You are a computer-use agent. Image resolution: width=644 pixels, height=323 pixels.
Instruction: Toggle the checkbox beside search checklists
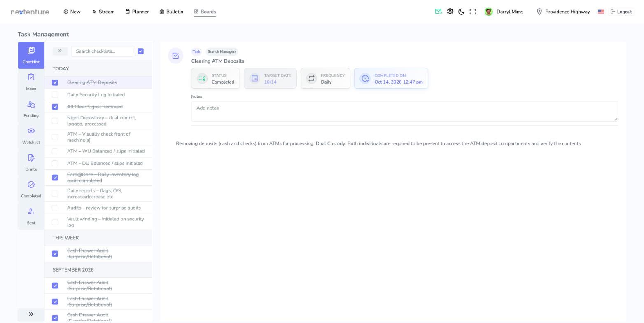coord(140,51)
